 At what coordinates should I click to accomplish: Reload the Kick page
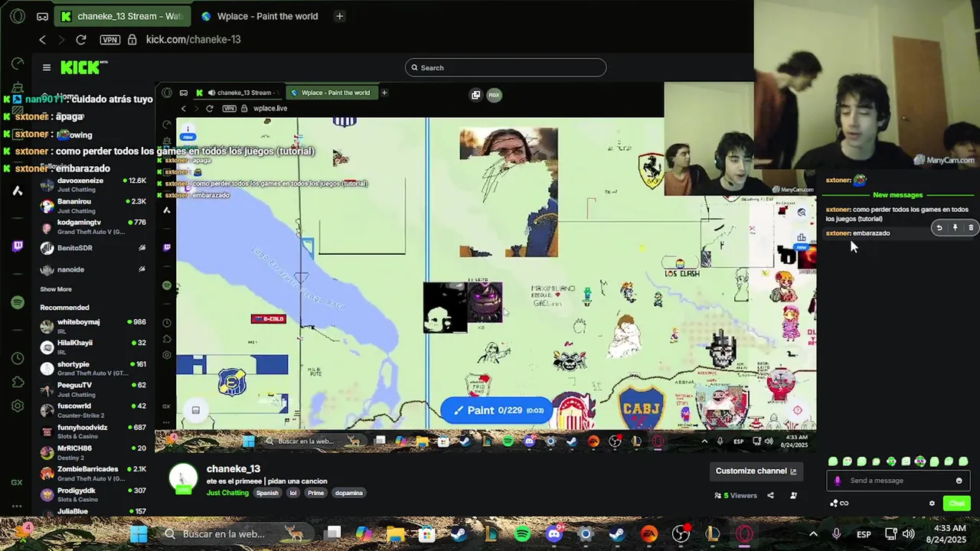pyautogui.click(x=81, y=40)
